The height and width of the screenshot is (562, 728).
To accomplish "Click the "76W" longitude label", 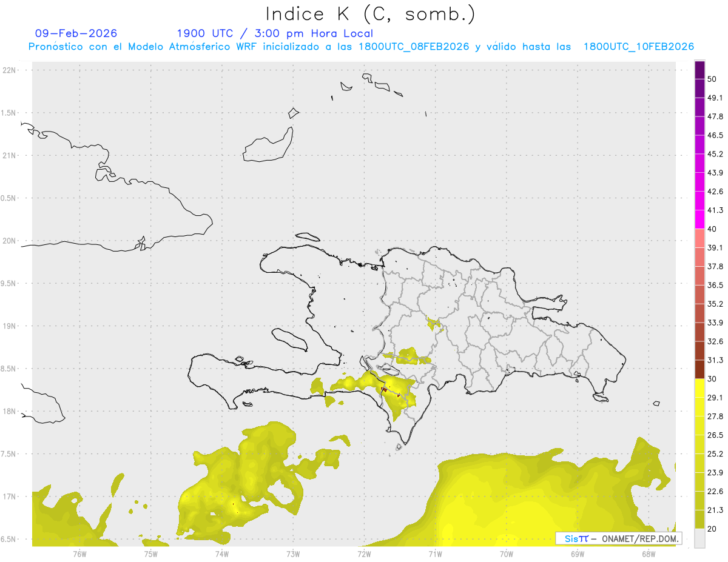I will (79, 554).
